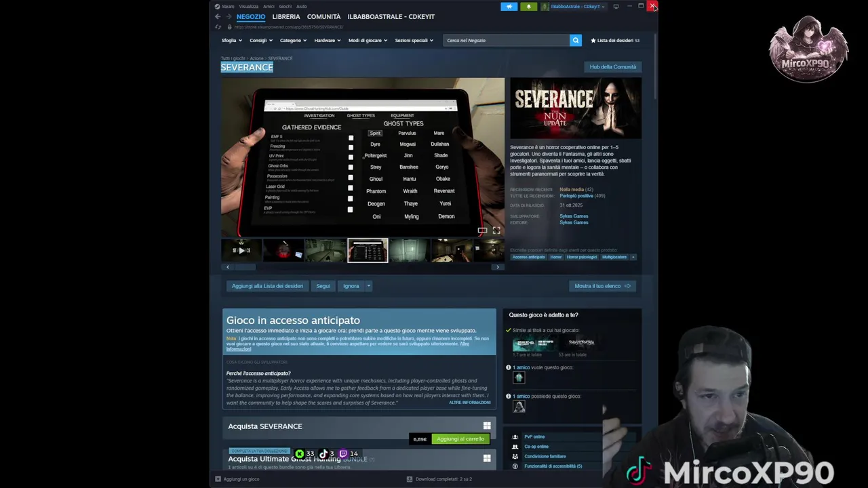Click the accessibility features icon
Image resolution: width=868 pixels, height=488 pixels.
click(x=515, y=466)
